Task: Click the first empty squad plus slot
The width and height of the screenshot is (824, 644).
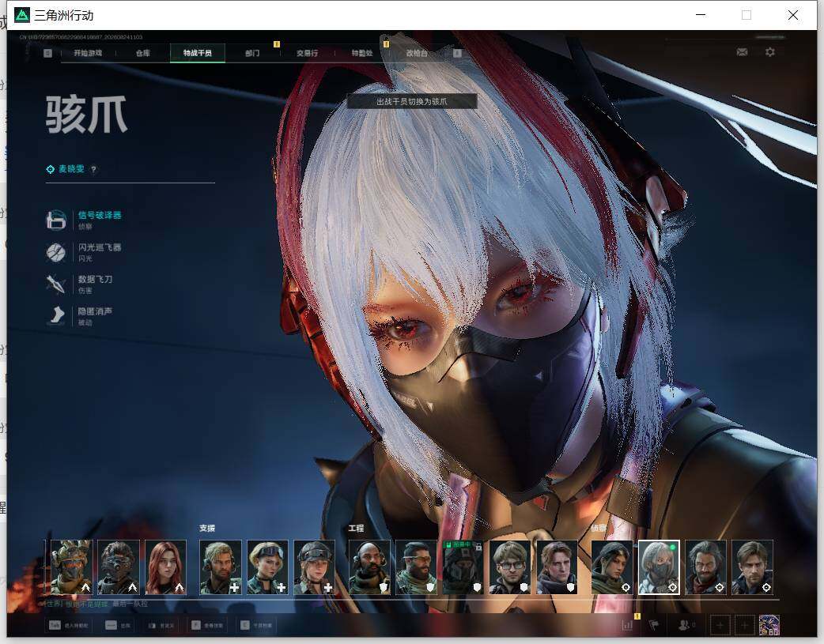Action: click(x=720, y=625)
